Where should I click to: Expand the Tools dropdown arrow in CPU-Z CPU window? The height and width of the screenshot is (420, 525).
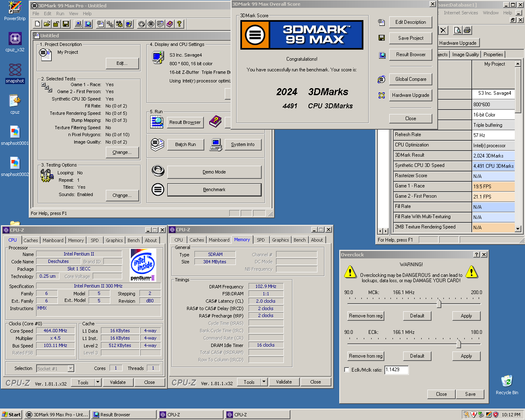(x=98, y=382)
